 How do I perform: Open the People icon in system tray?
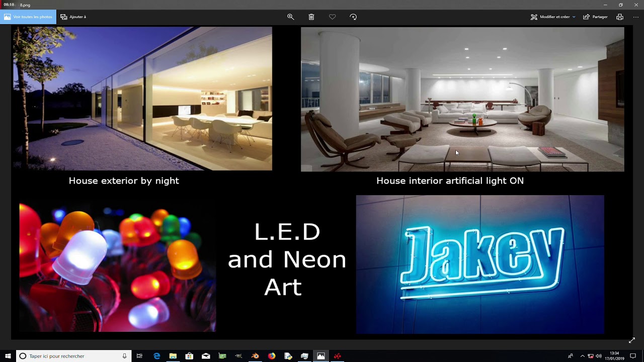571,356
